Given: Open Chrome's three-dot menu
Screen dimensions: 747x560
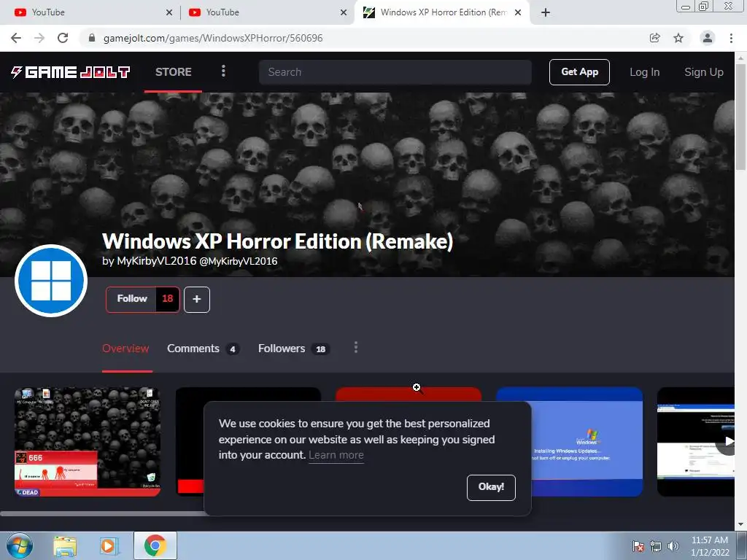Looking at the screenshot, I should pos(731,38).
